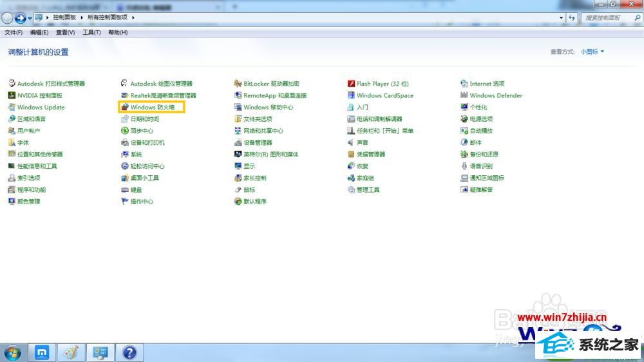The width and height of the screenshot is (644, 362).
Task: Open the Maxthon browser taskbar button
Action: [41, 352]
